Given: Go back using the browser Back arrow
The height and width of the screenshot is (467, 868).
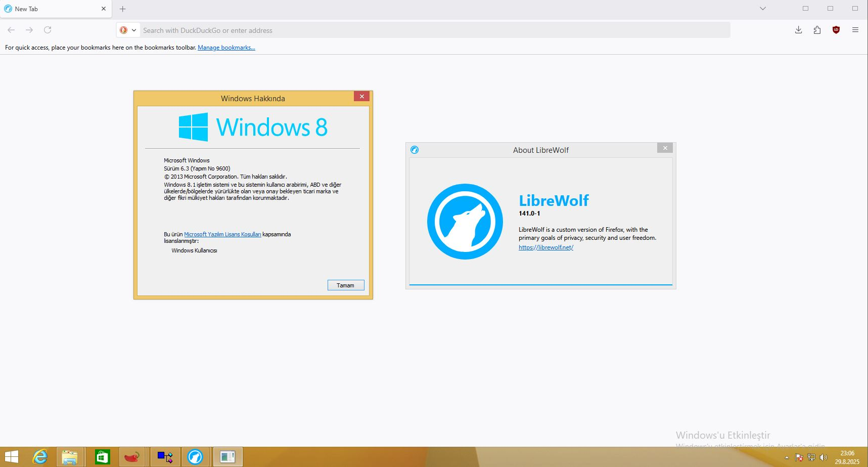Looking at the screenshot, I should coord(11,30).
